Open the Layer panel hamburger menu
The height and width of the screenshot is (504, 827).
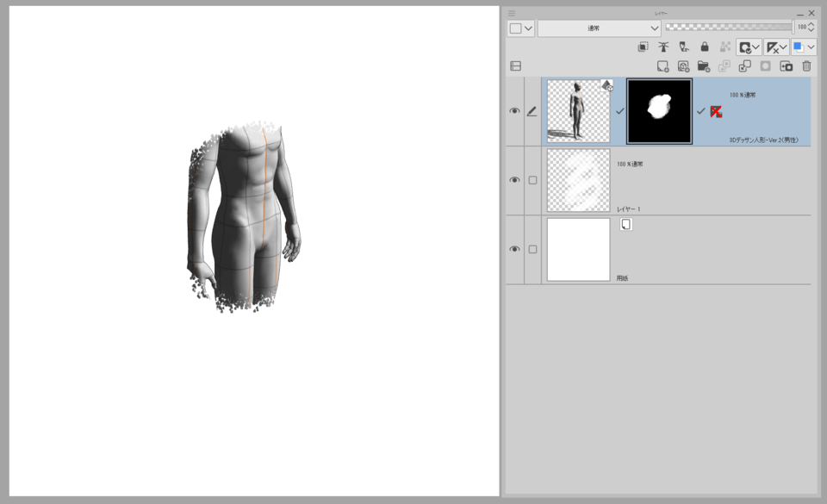[511, 13]
